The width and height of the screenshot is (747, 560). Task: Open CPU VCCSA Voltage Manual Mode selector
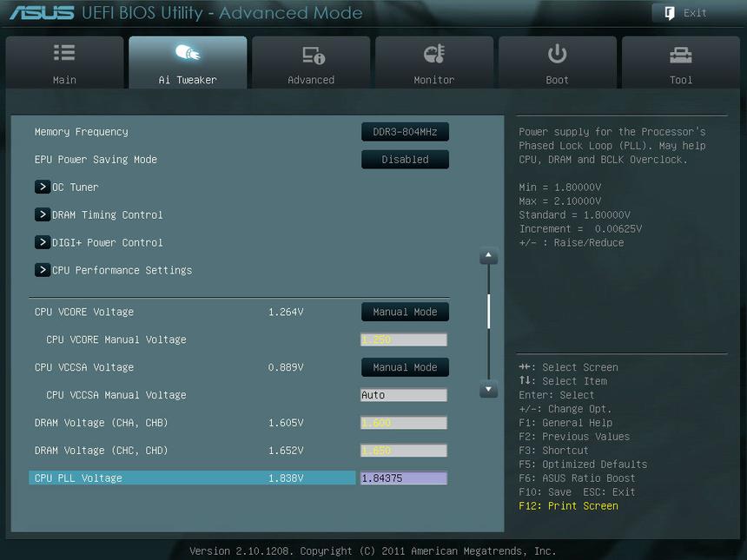pyautogui.click(x=405, y=367)
